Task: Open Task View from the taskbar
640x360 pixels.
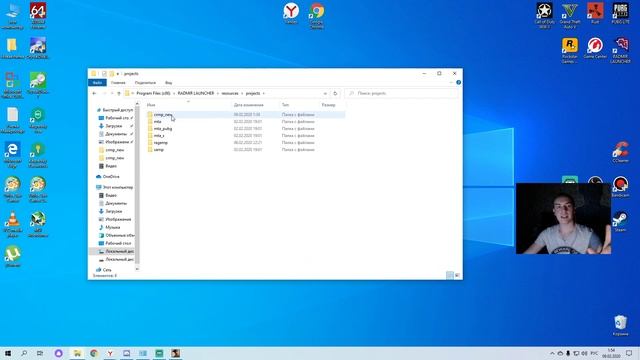Action: (x=40, y=353)
